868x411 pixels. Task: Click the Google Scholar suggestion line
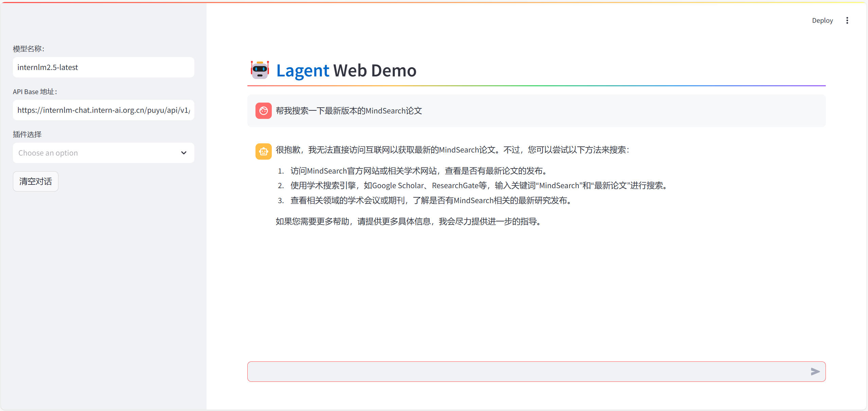[x=480, y=185]
